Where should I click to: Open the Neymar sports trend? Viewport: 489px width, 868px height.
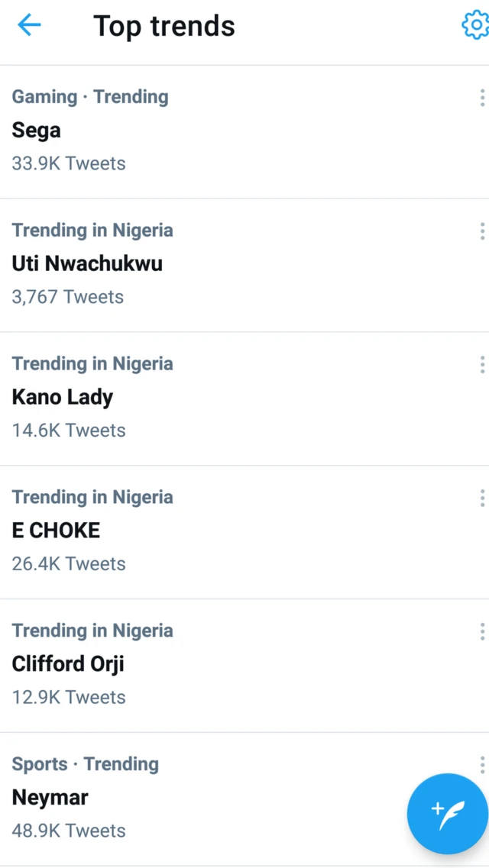tap(50, 797)
